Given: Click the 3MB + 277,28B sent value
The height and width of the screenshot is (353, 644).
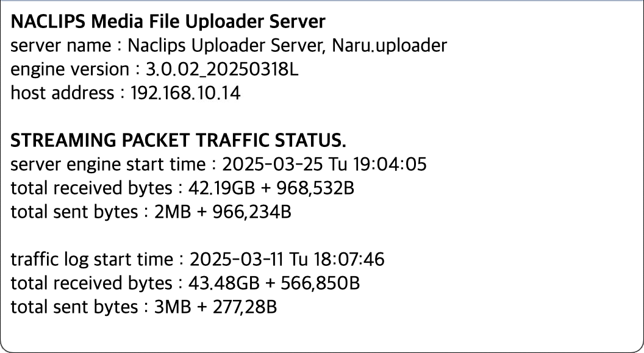Looking at the screenshot, I should click(x=215, y=307).
